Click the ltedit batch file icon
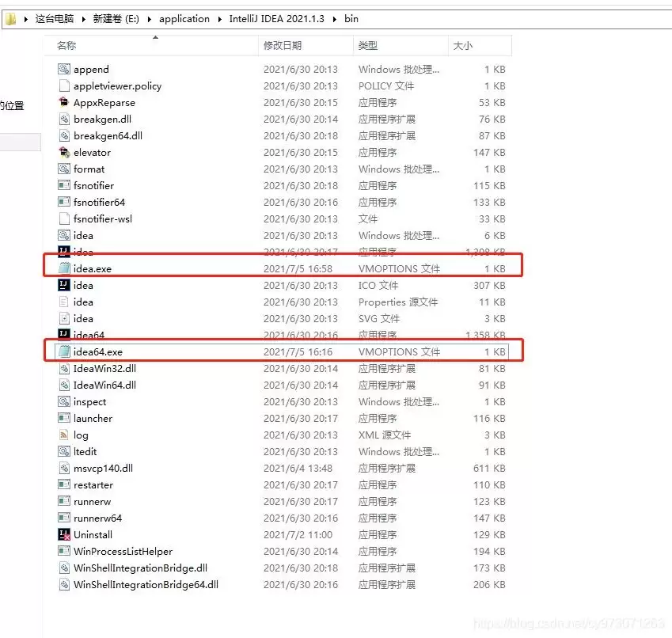The image size is (672, 638). pos(64,451)
